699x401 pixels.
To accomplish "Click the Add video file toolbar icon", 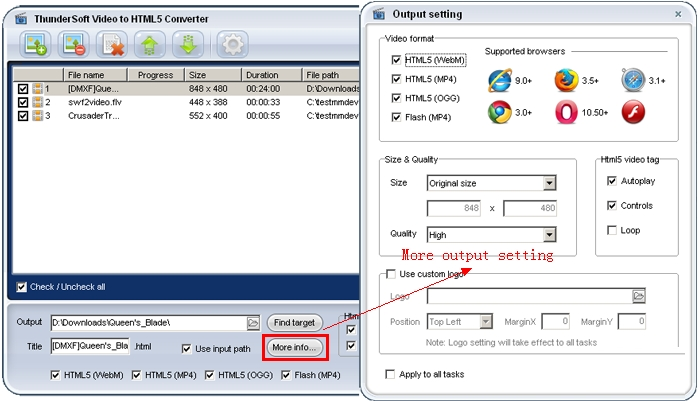I will [35, 45].
